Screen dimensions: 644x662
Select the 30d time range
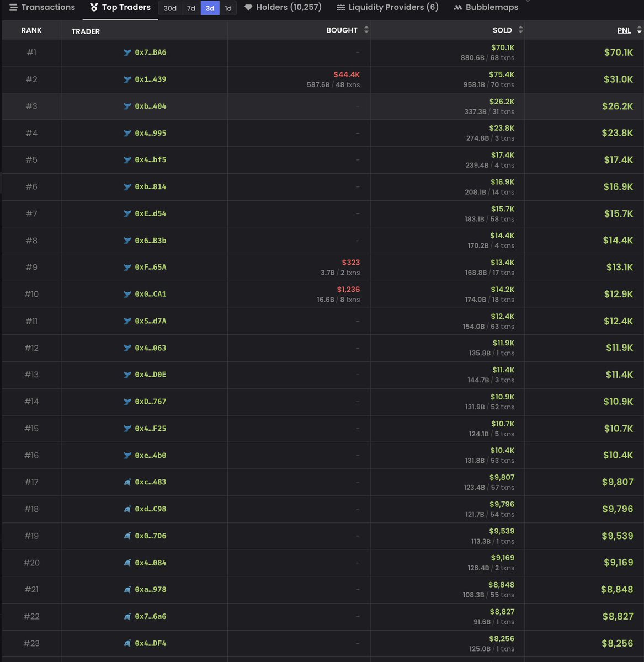170,8
